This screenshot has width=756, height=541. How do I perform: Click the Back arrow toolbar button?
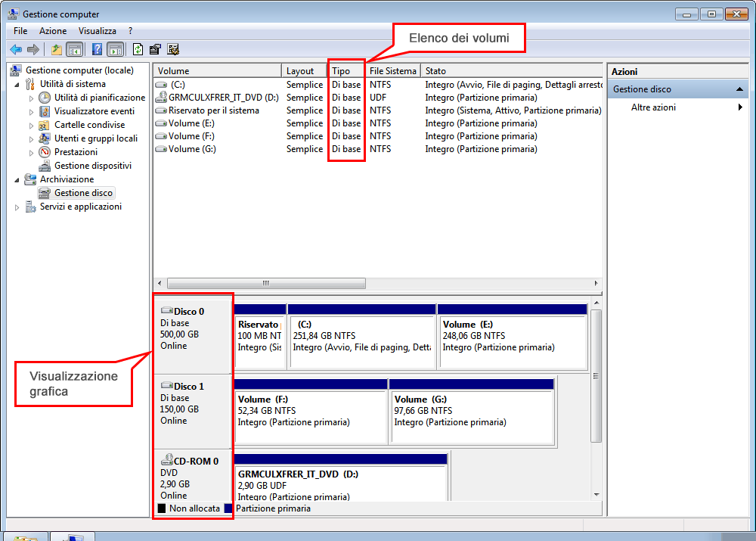click(16, 49)
